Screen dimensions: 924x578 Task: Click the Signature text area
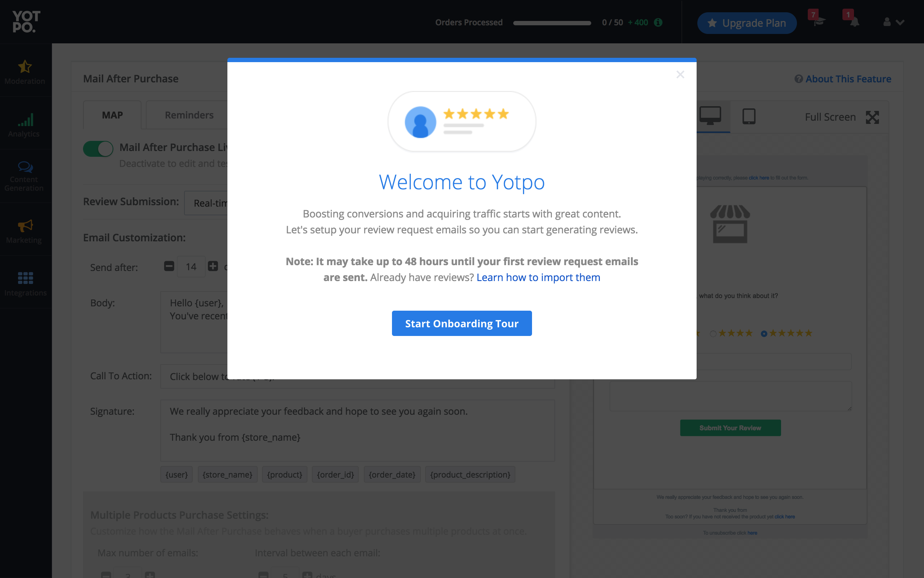[x=357, y=431]
